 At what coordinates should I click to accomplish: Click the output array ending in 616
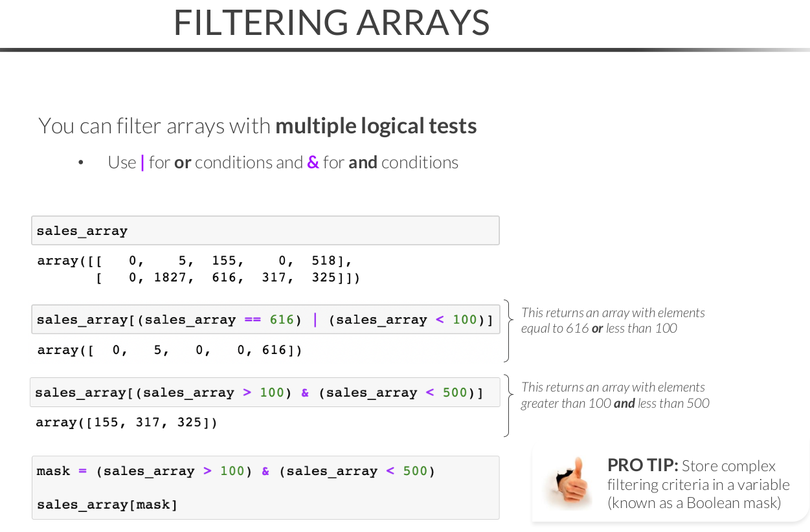pos(170,350)
